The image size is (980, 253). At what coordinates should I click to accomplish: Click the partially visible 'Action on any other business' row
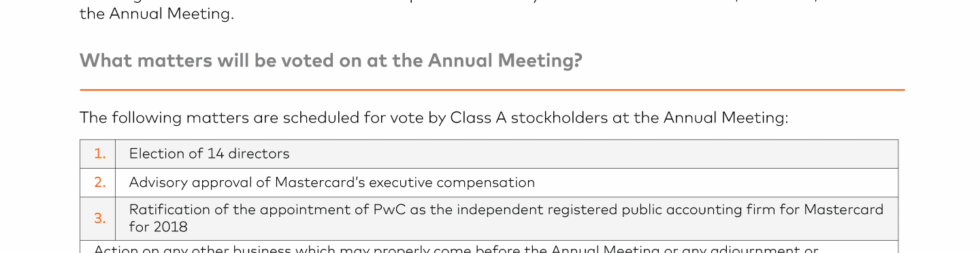pyautogui.click(x=489, y=247)
